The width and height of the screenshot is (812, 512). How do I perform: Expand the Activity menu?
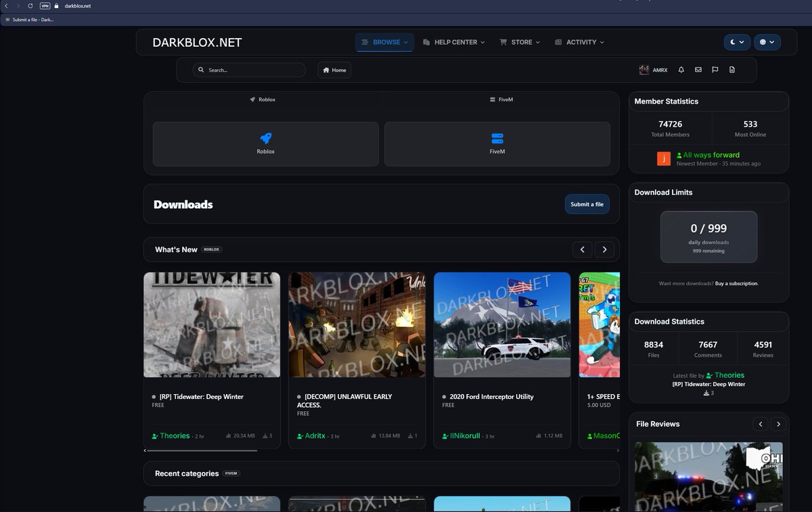tap(579, 42)
